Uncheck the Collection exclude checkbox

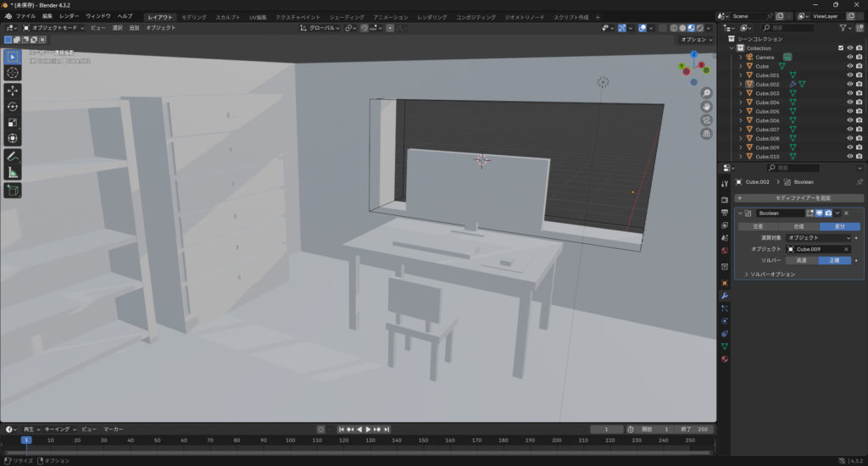(841, 48)
